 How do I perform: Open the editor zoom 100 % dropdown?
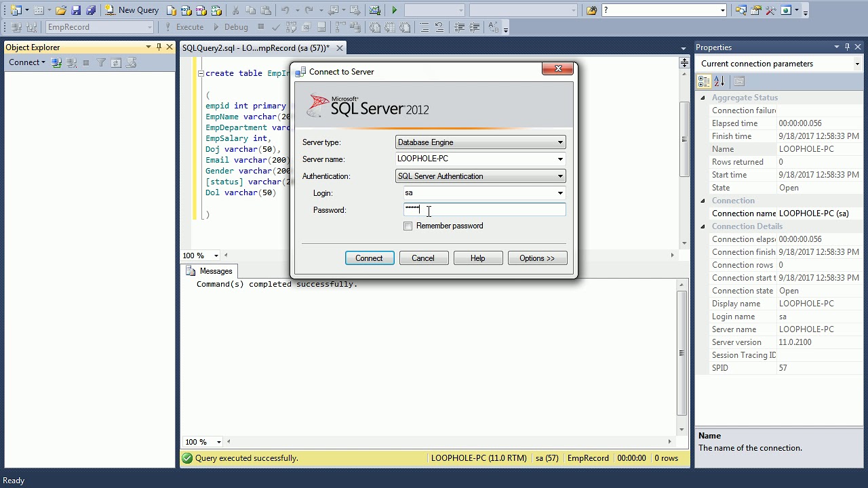(x=216, y=256)
